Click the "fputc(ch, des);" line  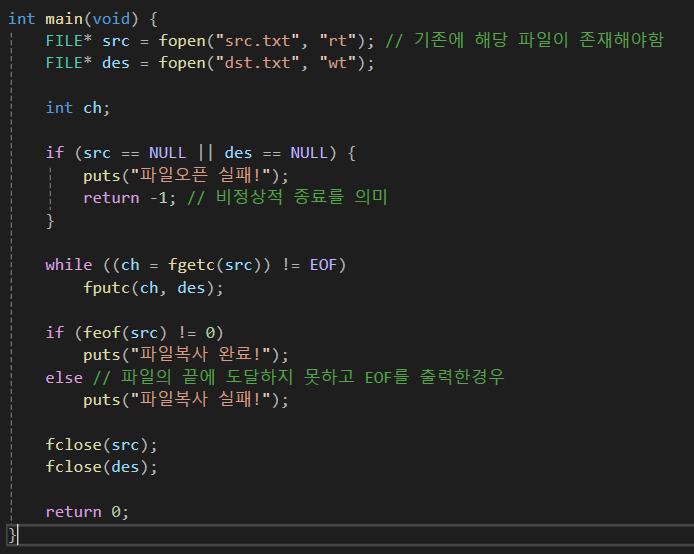[x=153, y=288]
